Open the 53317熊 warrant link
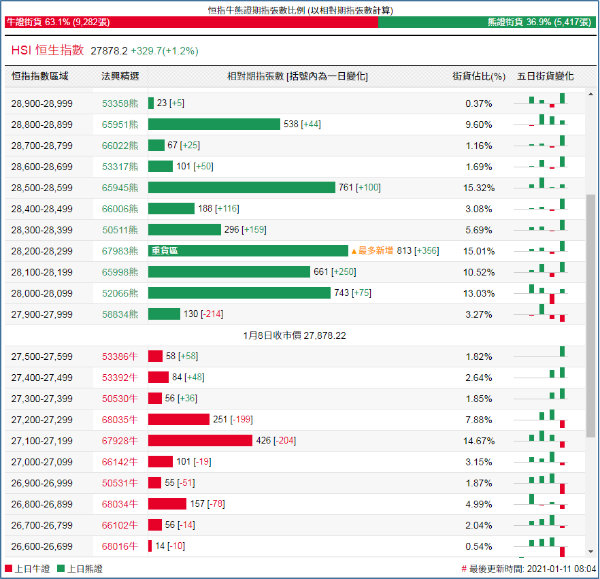The height and width of the screenshot is (579, 600). coord(120,166)
